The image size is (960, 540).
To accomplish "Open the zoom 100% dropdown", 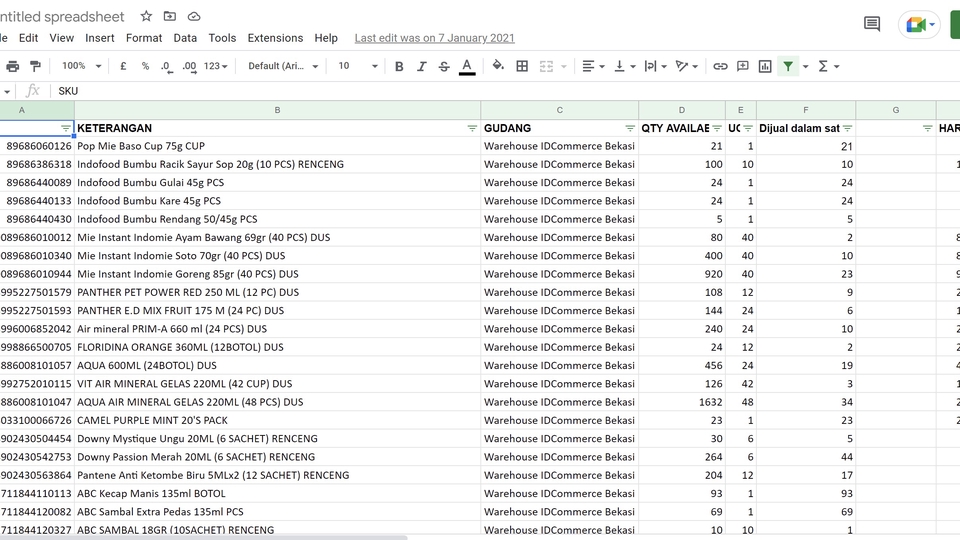I will [x=81, y=66].
